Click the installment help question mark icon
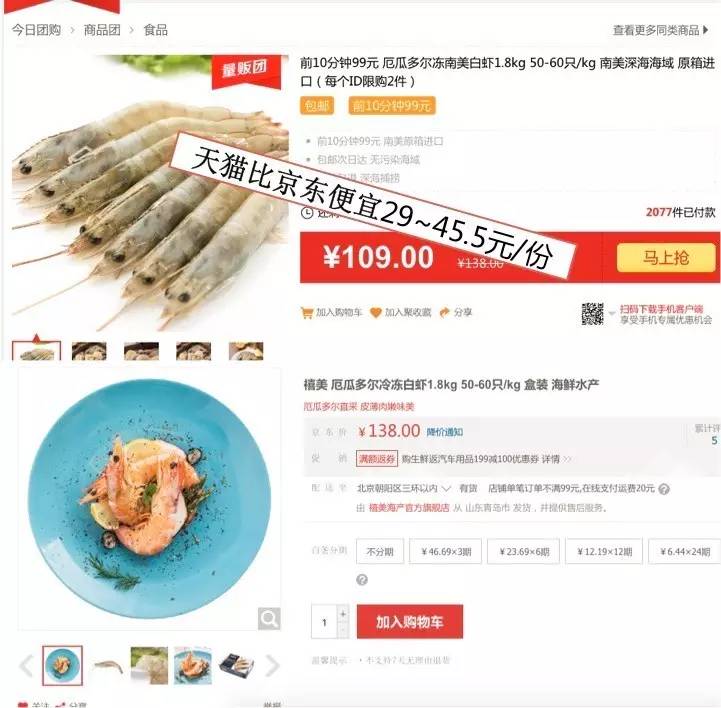721x708 pixels. pyautogui.click(x=362, y=580)
